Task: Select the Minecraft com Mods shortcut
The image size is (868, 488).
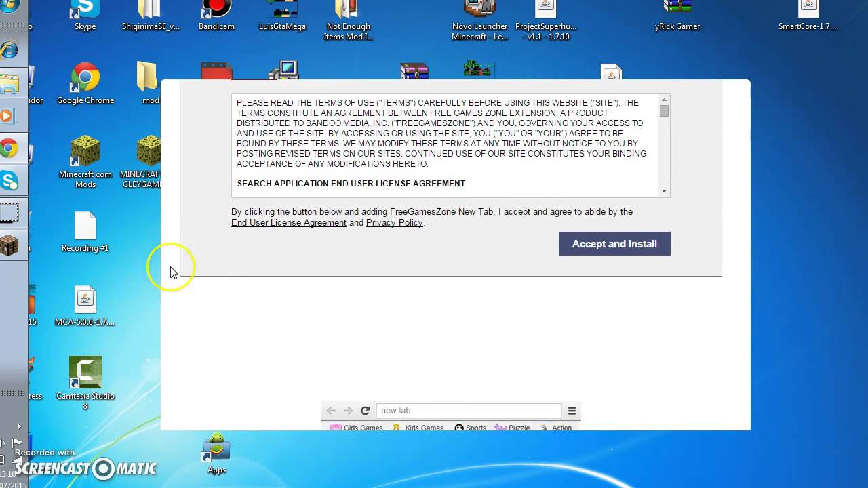Action: (85, 162)
